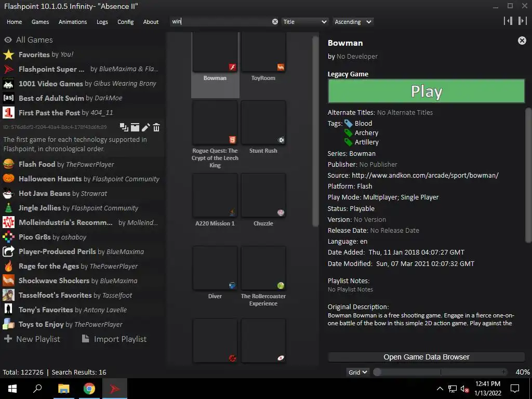Select the Diver game thumbnail
The height and width of the screenshot is (399, 532).
[215, 268]
